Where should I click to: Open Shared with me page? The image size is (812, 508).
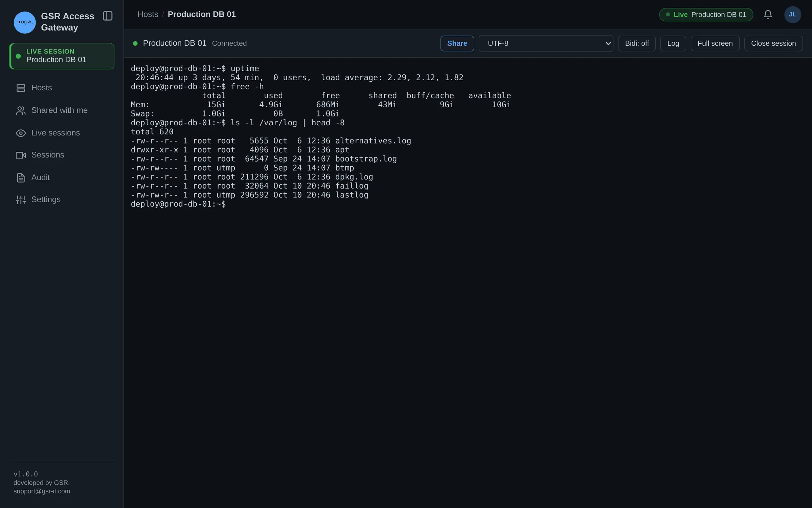62,110
